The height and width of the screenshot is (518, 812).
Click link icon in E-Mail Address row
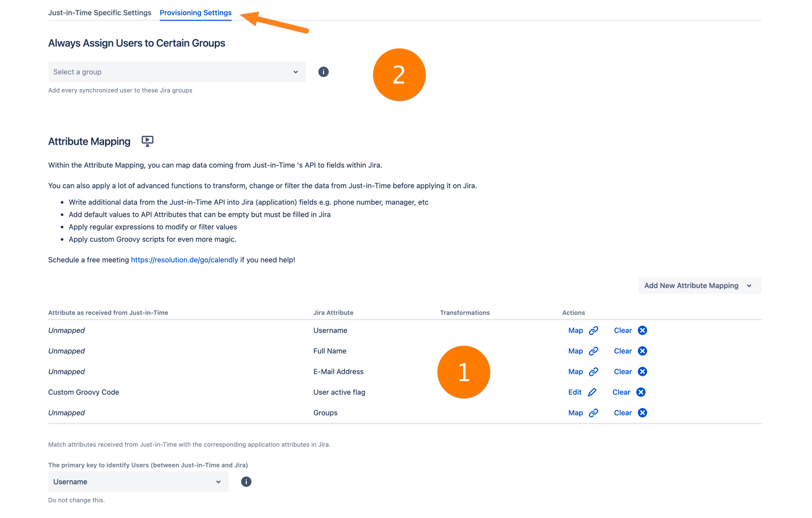pos(594,372)
